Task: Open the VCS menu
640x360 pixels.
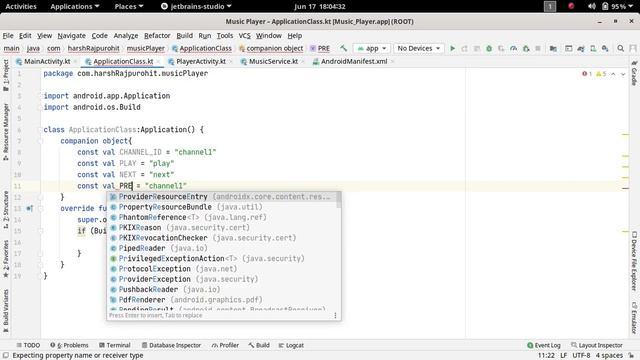Action: (244, 36)
